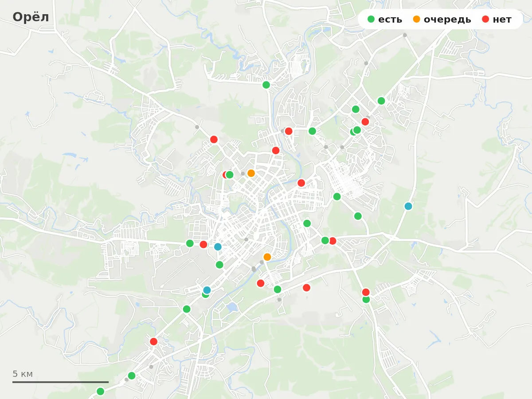Open the southeastern red marker above a green marker

[x=366, y=292]
